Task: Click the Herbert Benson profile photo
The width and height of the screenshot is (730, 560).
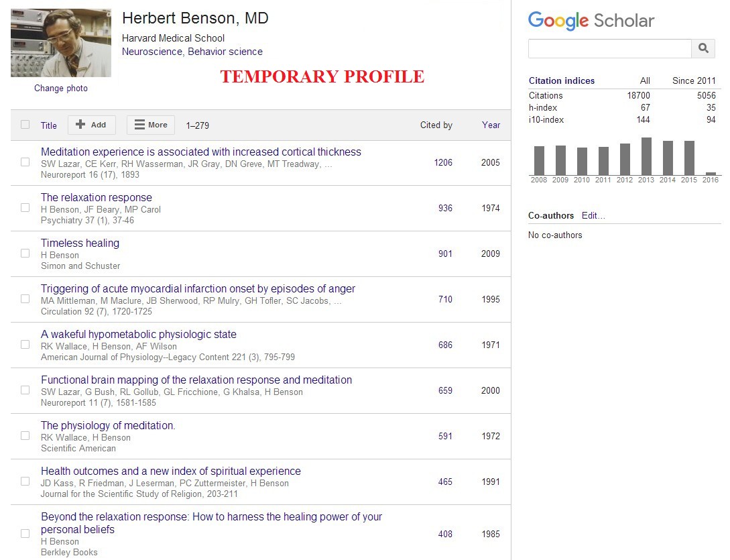Action: pos(61,43)
